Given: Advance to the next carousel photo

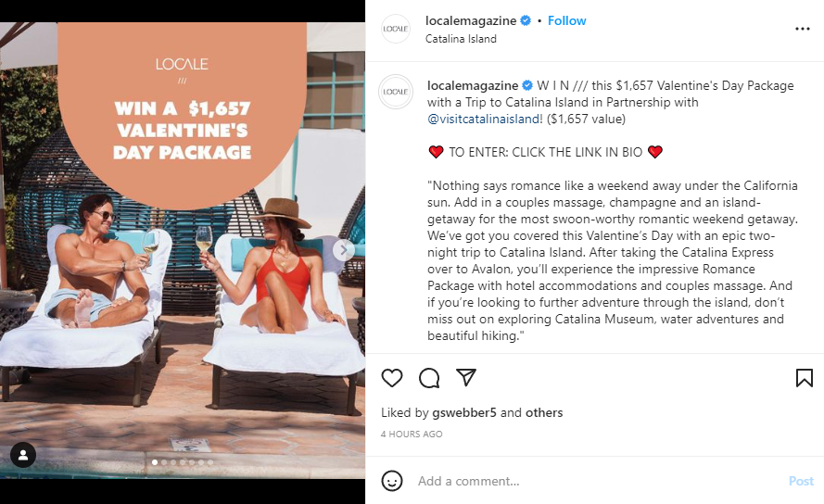Looking at the screenshot, I should [x=343, y=250].
